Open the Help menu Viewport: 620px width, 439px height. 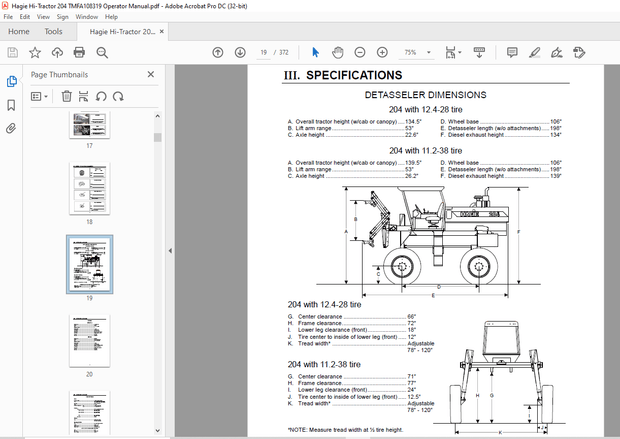click(x=111, y=17)
